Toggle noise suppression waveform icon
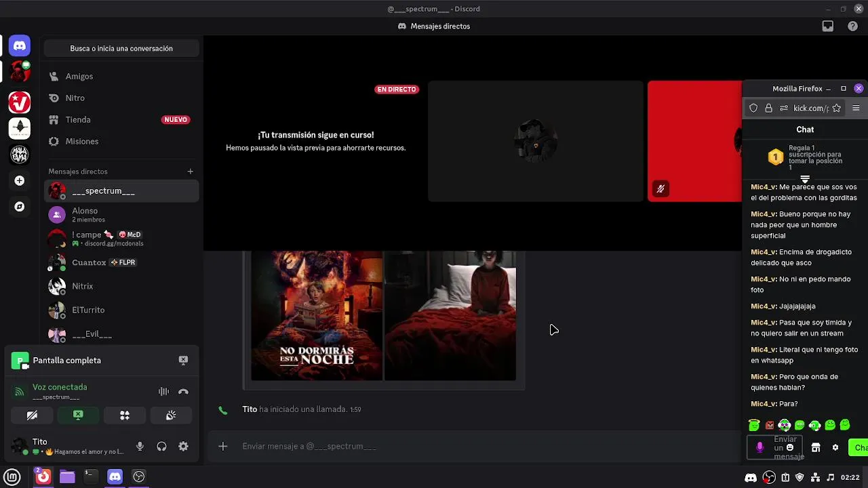868x488 pixels. pos(163,391)
